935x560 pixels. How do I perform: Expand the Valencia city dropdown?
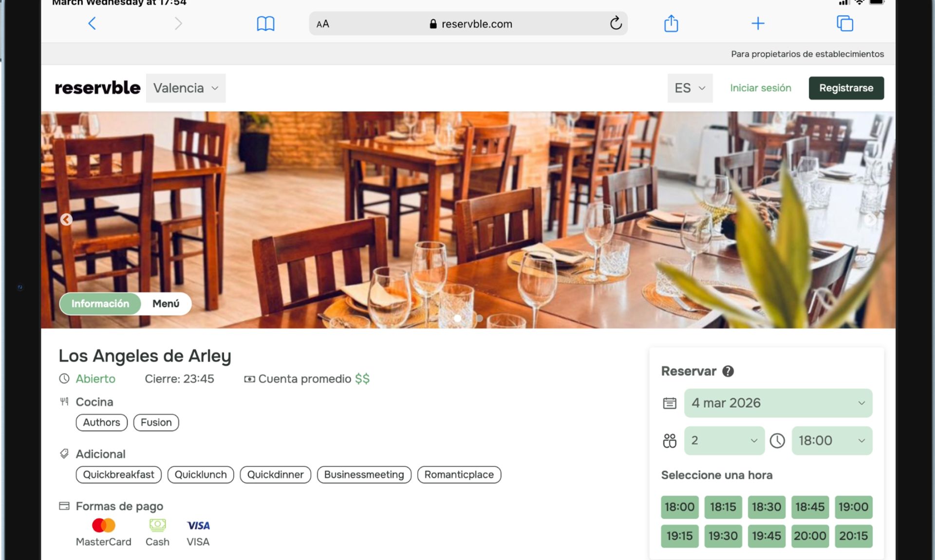(x=186, y=88)
